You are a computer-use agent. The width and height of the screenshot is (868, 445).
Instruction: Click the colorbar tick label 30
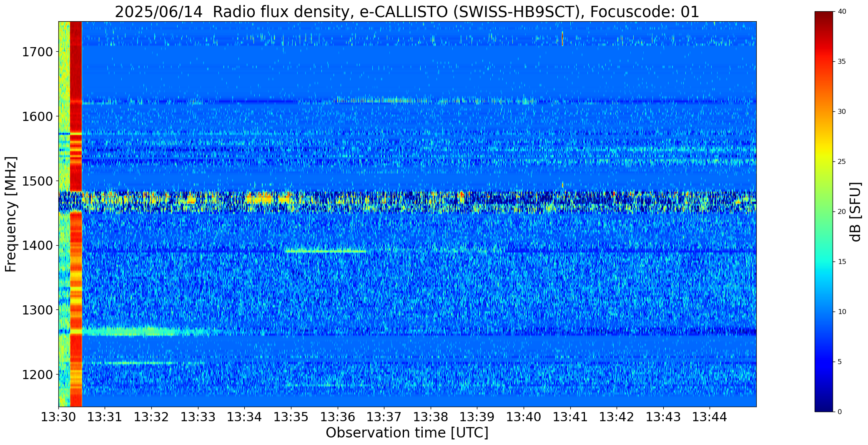(842, 112)
